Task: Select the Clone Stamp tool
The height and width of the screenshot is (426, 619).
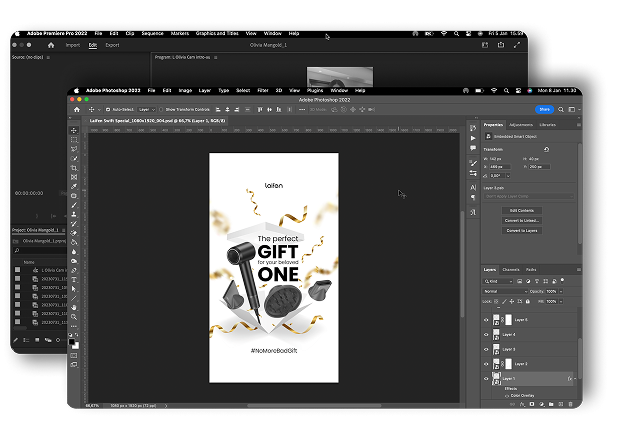Action: point(74,214)
